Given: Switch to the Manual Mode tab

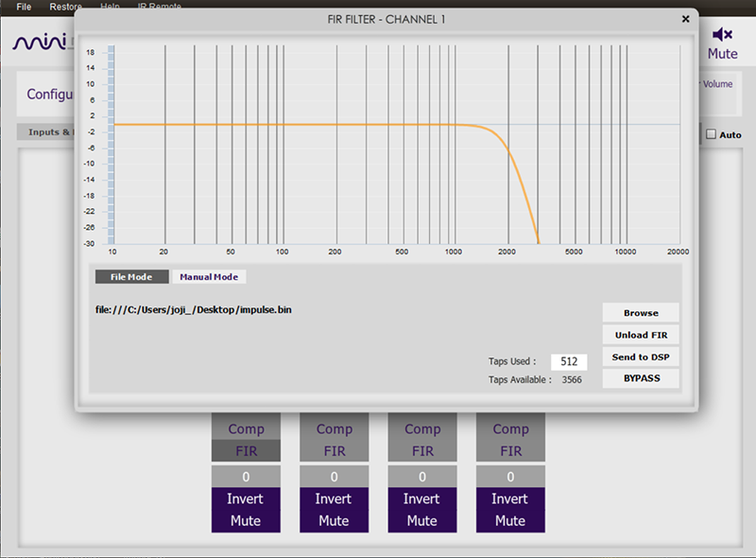Looking at the screenshot, I should coord(209,276).
